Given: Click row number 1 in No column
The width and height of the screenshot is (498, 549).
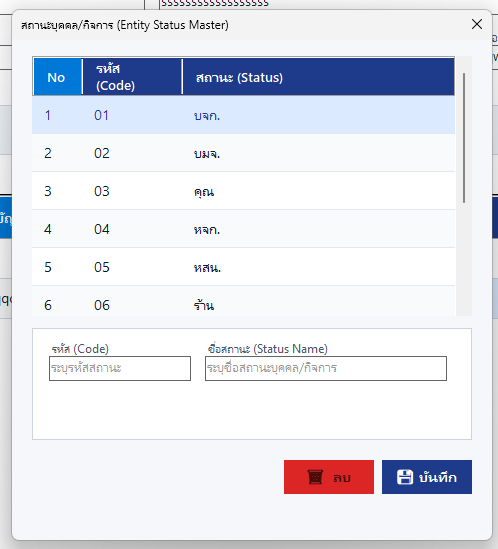Looking at the screenshot, I should point(48,115).
